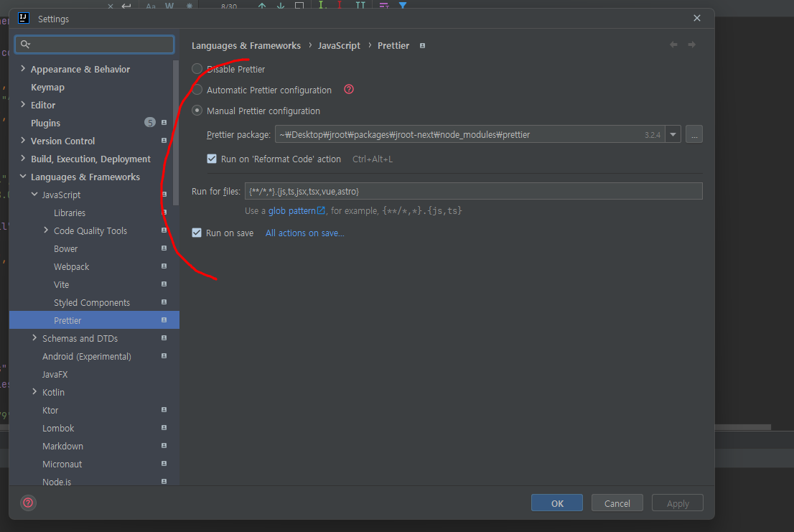This screenshot has width=794, height=532.
Task: Click the project icon beside Android (Experimental)
Action: click(164, 356)
